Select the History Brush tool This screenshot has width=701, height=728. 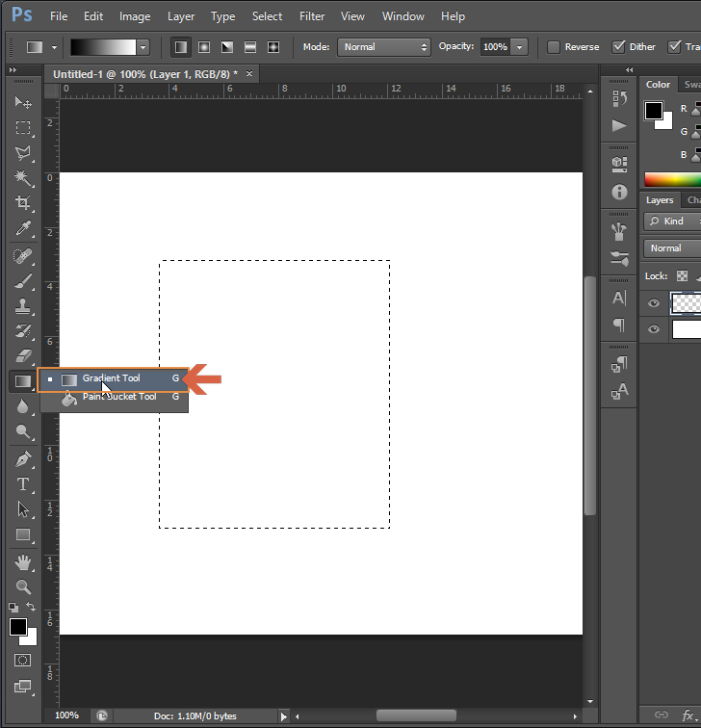(23, 331)
